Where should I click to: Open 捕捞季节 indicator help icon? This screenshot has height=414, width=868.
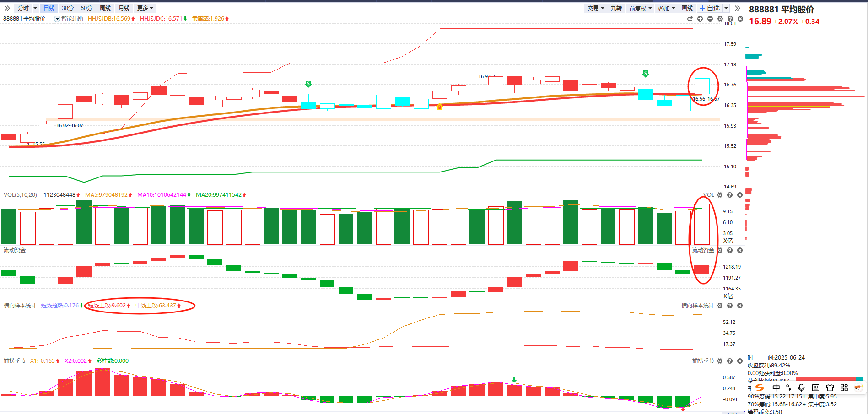click(730, 361)
